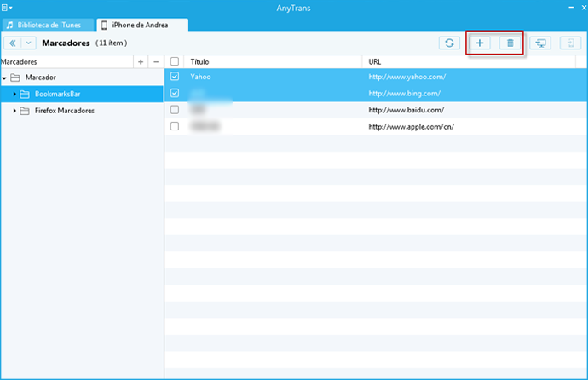The image size is (588, 380).
Task: Click the http://www.baidu.com/ URL
Action: point(406,110)
